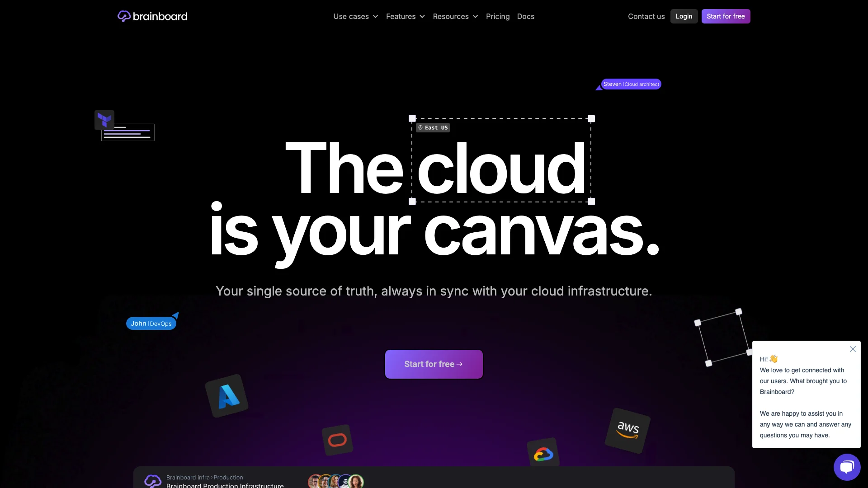The image size is (868, 488).
Task: Click the East US region label
Action: point(433,127)
